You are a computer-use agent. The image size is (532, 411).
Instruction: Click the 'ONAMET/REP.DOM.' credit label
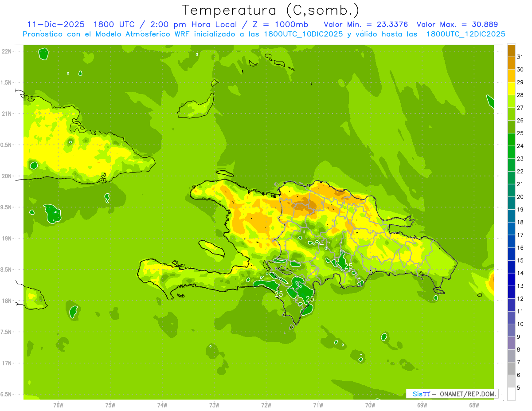[468, 394]
